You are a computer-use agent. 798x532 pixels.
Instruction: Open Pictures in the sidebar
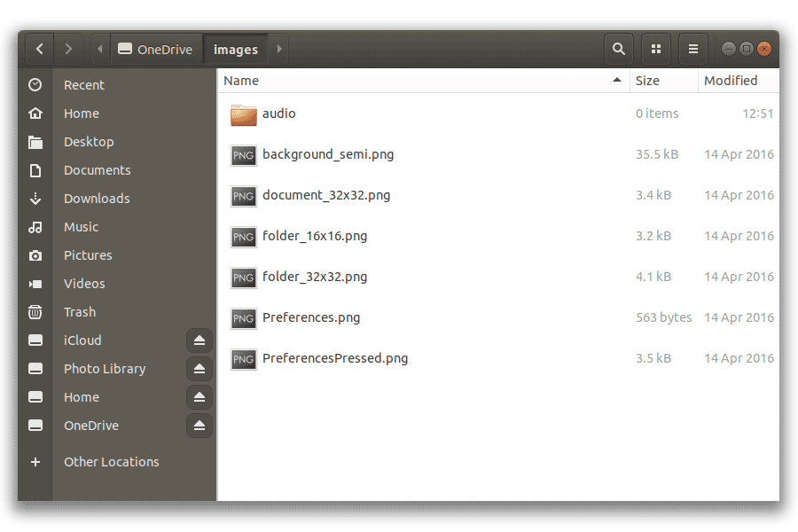[x=88, y=255]
